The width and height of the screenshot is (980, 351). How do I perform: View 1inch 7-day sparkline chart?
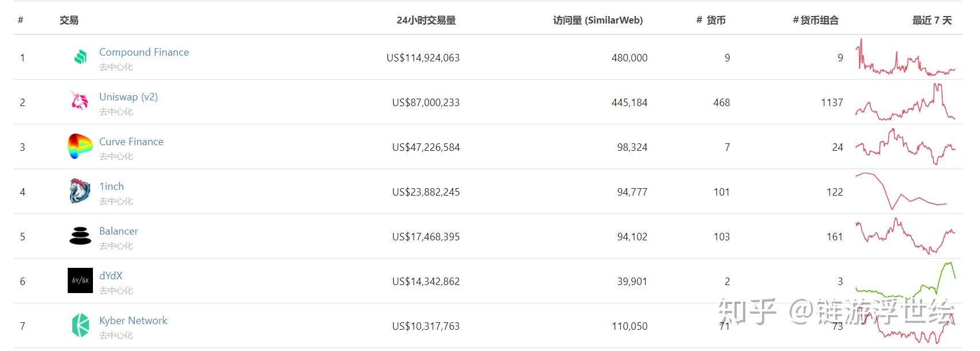point(901,192)
